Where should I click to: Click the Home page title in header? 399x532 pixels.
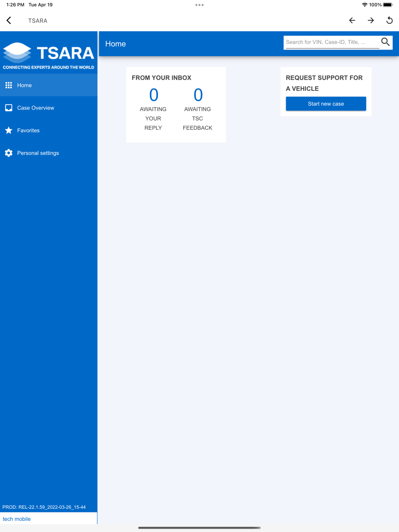[116, 44]
